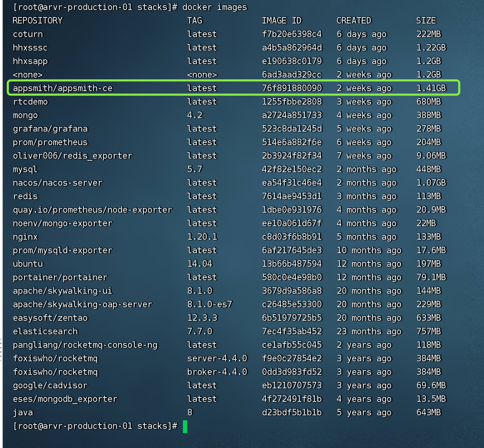Image resolution: width=484 pixels, height=448 pixels.
Task: Click the foxiswho/rocketmq broker-4.4.0 tag
Action: (x=217, y=372)
